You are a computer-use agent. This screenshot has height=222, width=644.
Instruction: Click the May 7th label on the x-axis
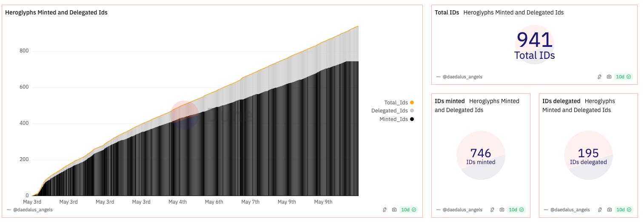pos(250,202)
